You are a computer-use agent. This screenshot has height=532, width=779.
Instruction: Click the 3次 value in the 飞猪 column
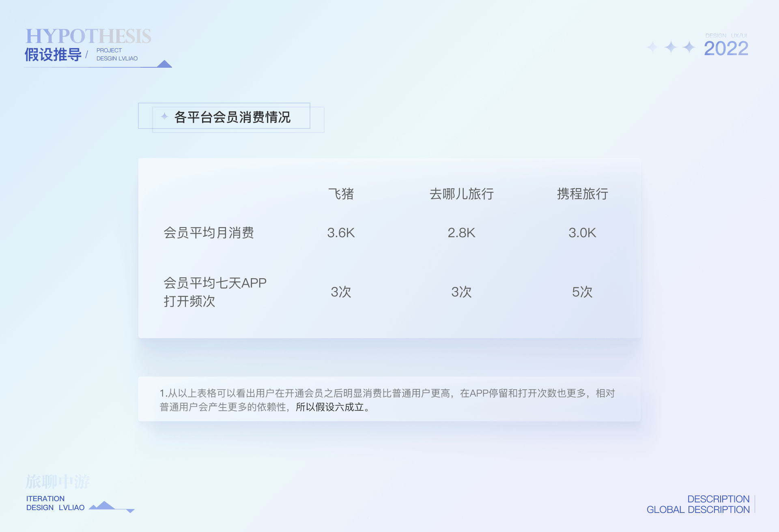click(x=341, y=292)
